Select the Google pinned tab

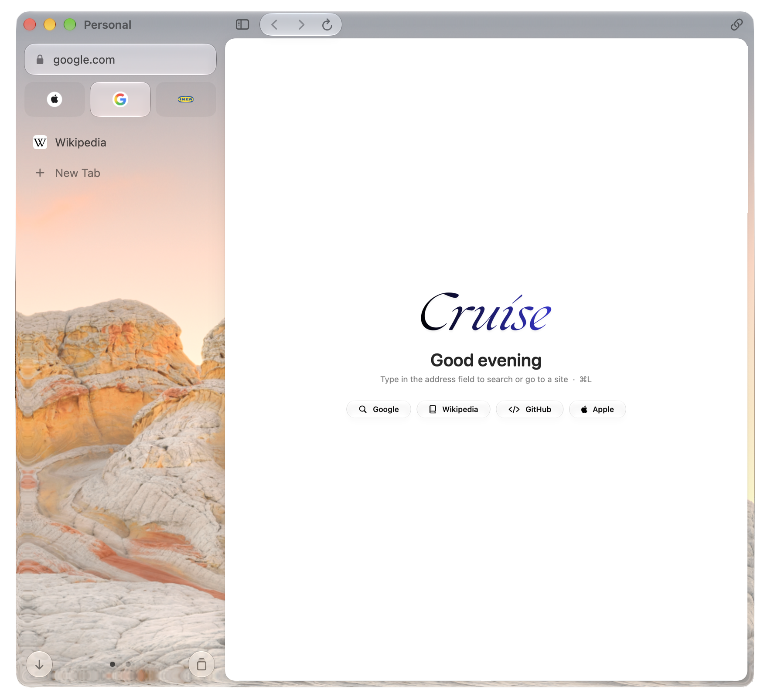pos(120,99)
